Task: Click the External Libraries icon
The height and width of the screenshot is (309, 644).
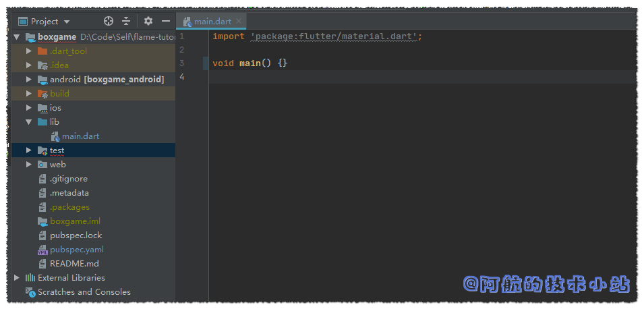Action: (x=30, y=278)
